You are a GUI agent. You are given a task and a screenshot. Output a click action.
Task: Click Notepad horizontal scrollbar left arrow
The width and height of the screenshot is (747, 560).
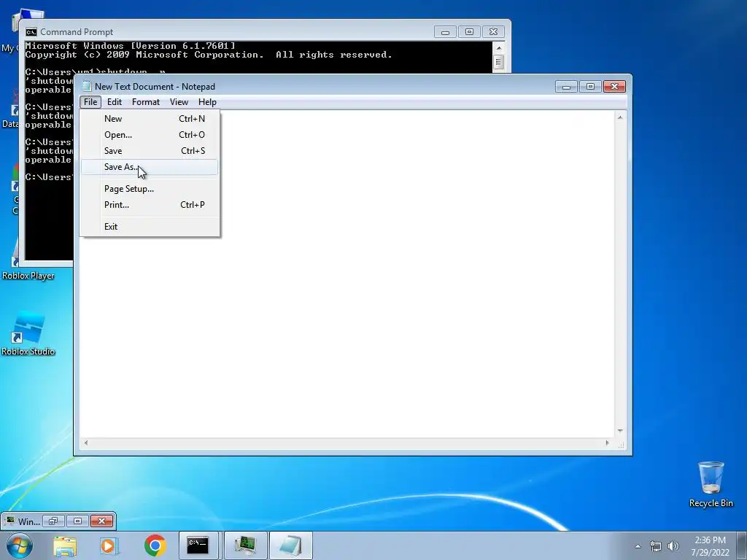pyautogui.click(x=86, y=443)
